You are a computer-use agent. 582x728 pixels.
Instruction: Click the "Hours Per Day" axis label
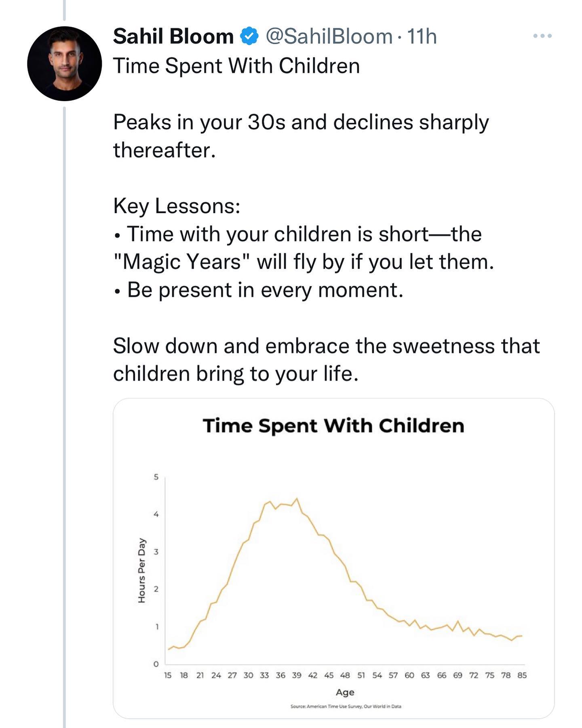(x=141, y=570)
